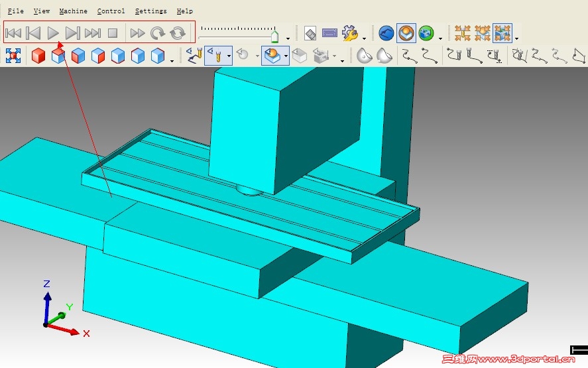Click the tool with dashed path icon
The image size is (588, 368).
coord(495,56)
